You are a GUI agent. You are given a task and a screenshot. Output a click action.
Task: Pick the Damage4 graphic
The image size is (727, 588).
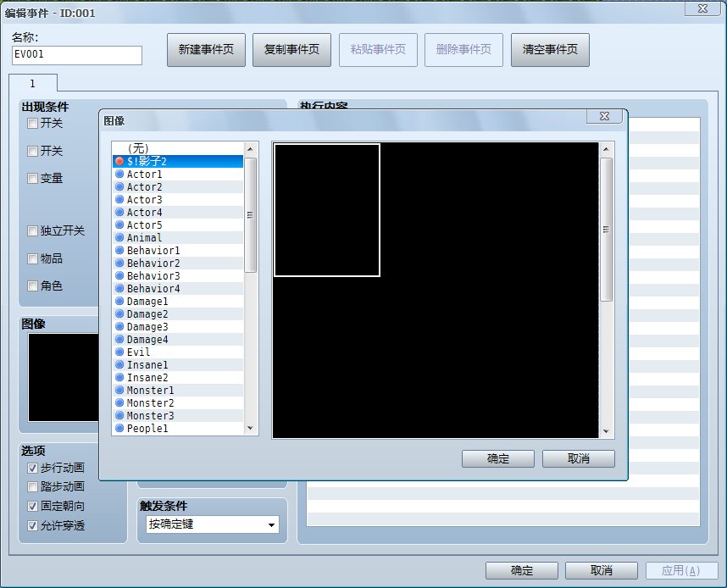point(178,340)
